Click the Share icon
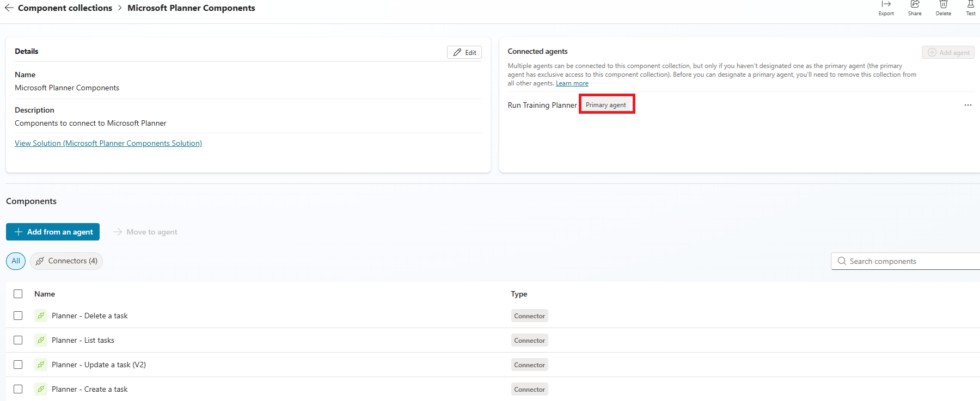980x401 pixels. click(915, 5)
